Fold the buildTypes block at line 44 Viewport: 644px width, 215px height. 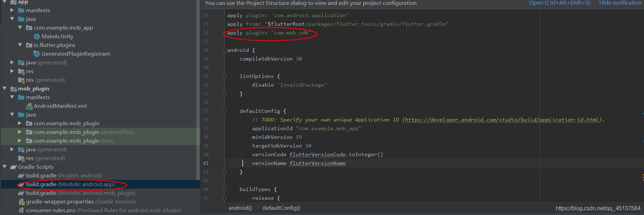(224, 189)
